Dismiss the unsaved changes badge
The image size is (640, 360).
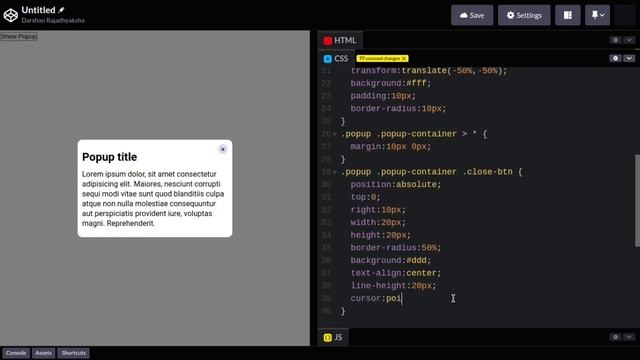point(404,59)
